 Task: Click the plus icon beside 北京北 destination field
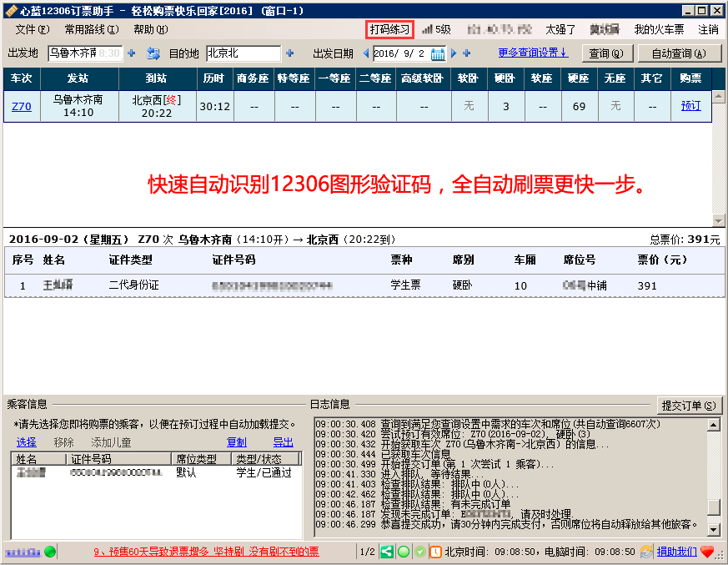click(x=290, y=53)
